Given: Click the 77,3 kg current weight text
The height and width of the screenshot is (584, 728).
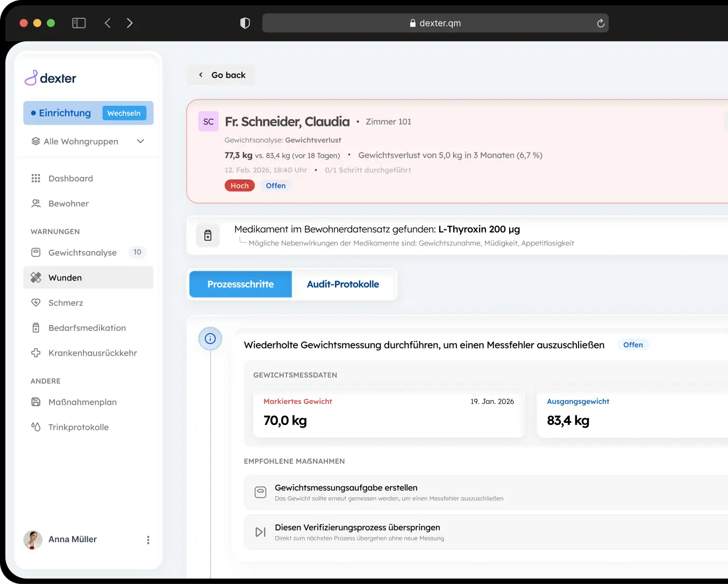Looking at the screenshot, I should (238, 155).
